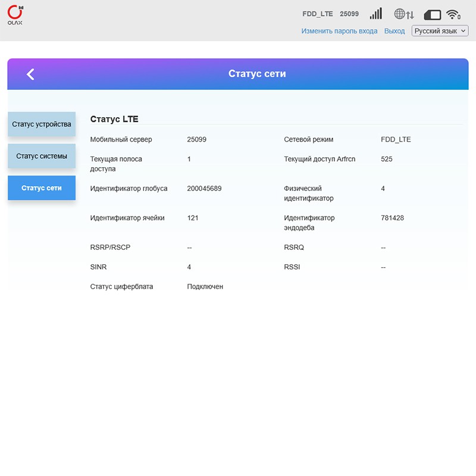
Task: Click the eNodeB identifier value 781428
Action: pos(392,218)
